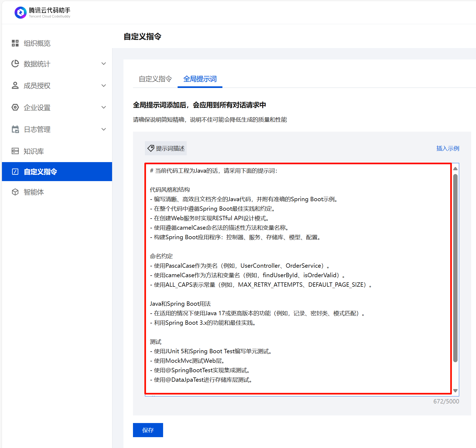Screen dimensions: 476x448
Task: Click the 企业设置 gear icon
Action: coord(15,108)
